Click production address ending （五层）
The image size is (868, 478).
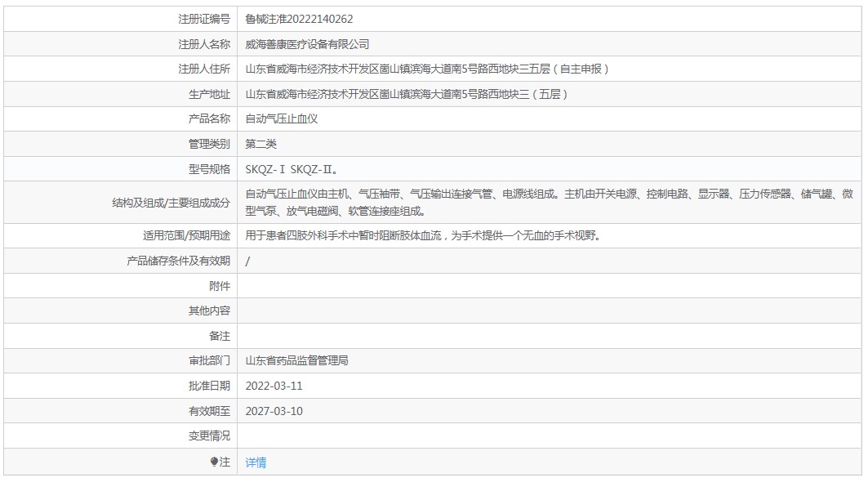tap(407, 94)
